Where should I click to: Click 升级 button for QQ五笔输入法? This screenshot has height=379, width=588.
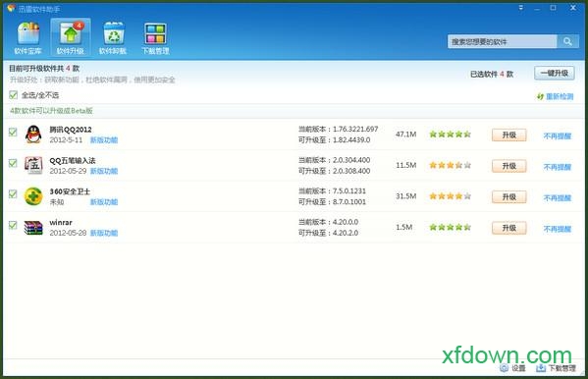(508, 166)
